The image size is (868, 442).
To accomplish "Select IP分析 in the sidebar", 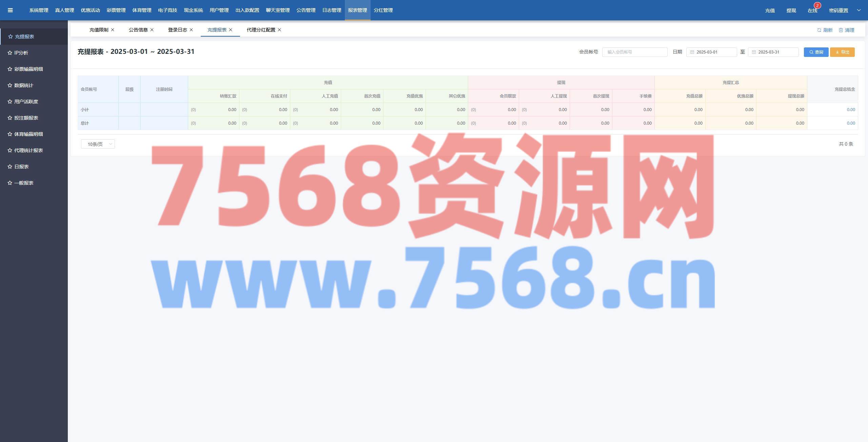I will coord(21,53).
